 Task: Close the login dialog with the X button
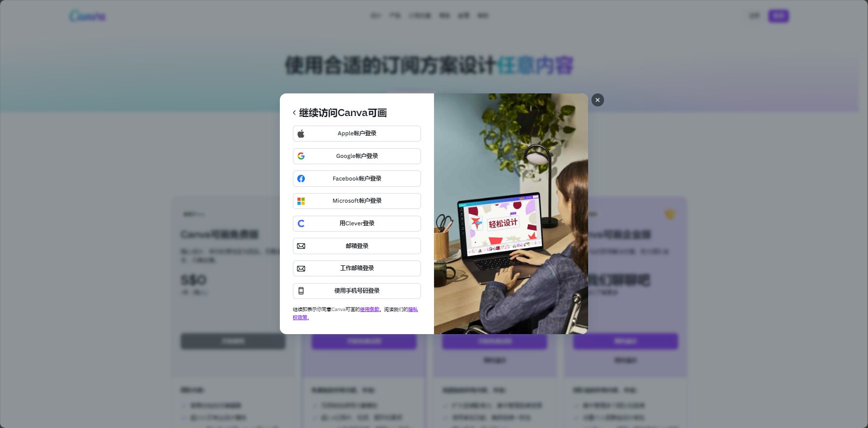pyautogui.click(x=597, y=100)
